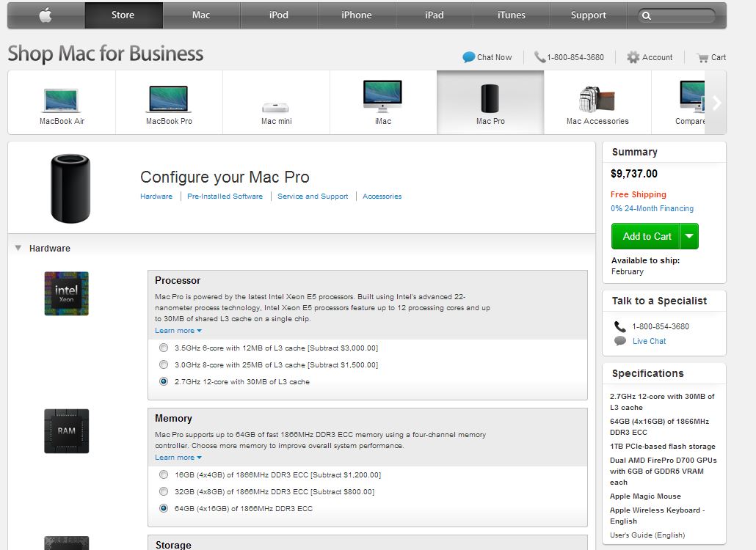Viewport: 756px width, 550px height.
Task: Select the Mac Accessories backpack icon
Action: click(597, 99)
